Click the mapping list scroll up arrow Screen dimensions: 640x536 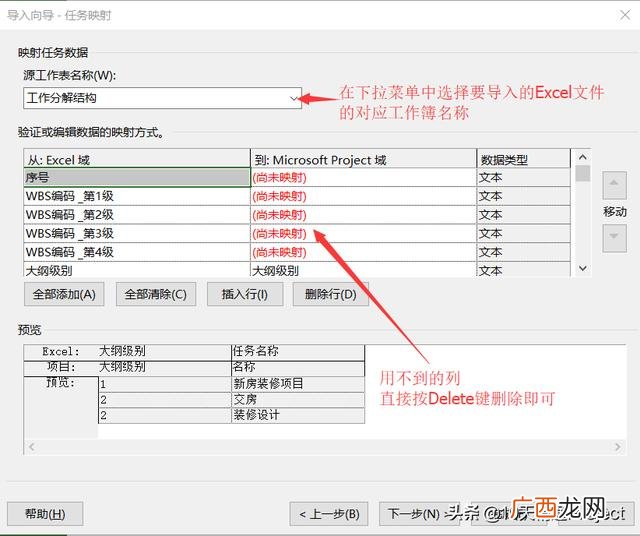coord(582,157)
